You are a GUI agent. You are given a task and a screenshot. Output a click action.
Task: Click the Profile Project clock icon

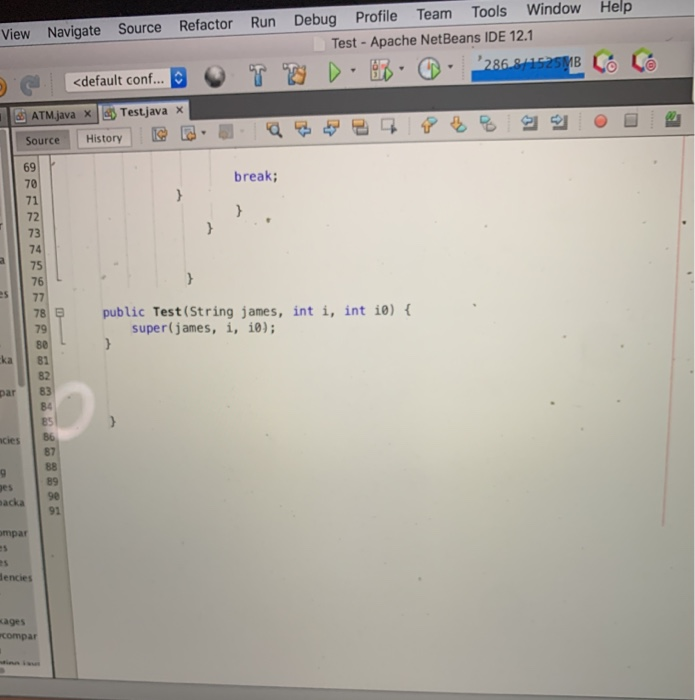point(429,69)
